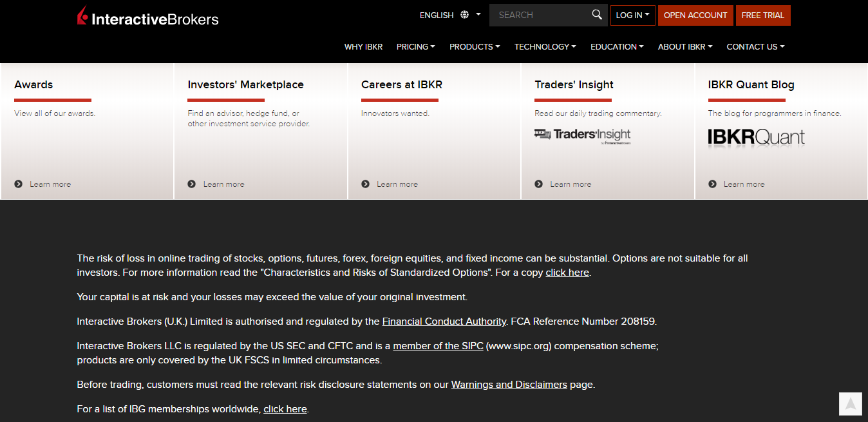Image resolution: width=868 pixels, height=422 pixels.
Task: Click 'click here' for IBG memberships list
Action: [285, 409]
